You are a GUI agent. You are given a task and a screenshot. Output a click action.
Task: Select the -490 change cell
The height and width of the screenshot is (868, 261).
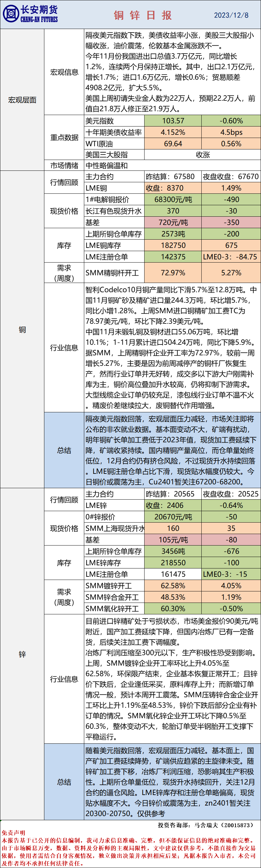click(x=231, y=199)
